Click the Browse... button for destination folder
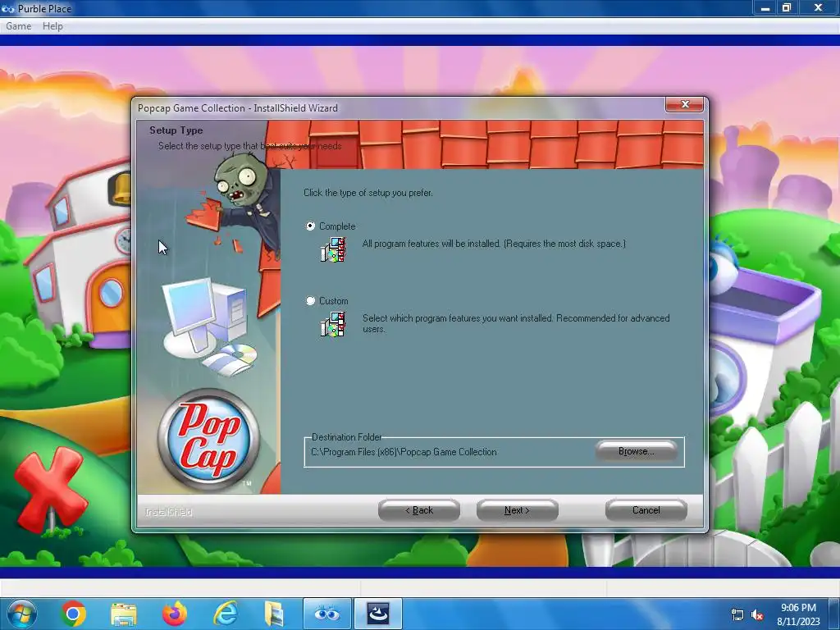This screenshot has width=840, height=630. point(636,451)
